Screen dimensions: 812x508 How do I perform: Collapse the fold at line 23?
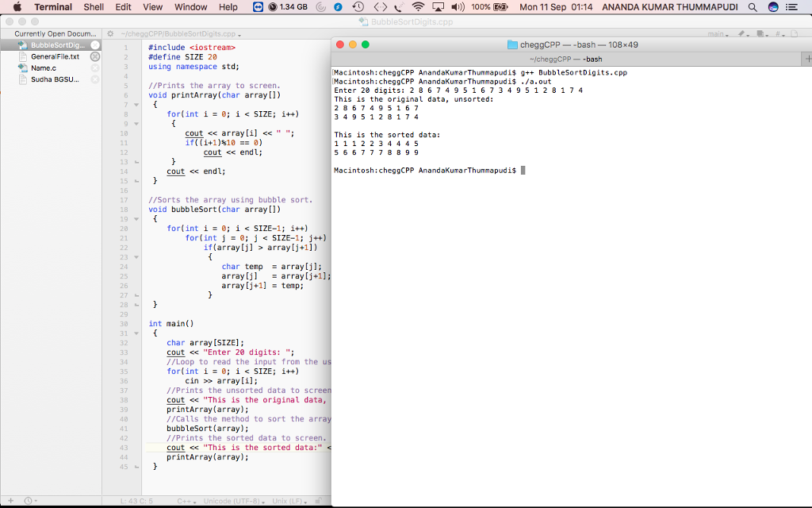(x=136, y=257)
